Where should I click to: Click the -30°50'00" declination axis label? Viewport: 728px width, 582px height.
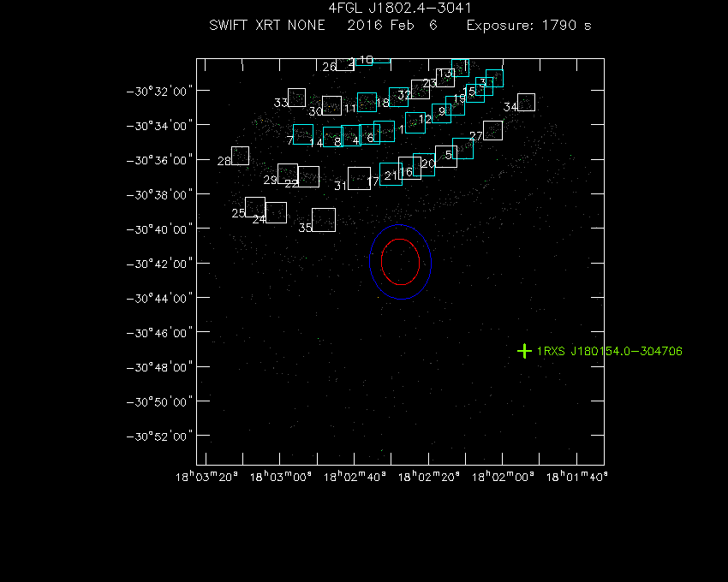point(159,402)
